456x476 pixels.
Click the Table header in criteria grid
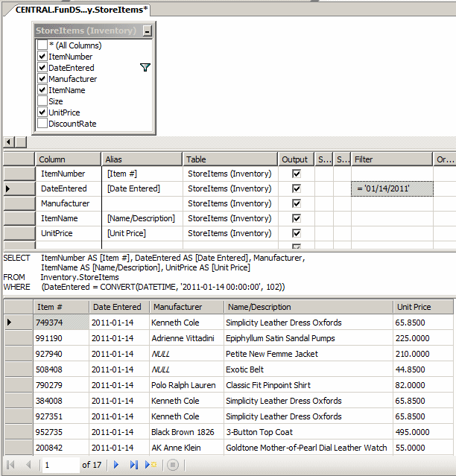[x=230, y=159]
